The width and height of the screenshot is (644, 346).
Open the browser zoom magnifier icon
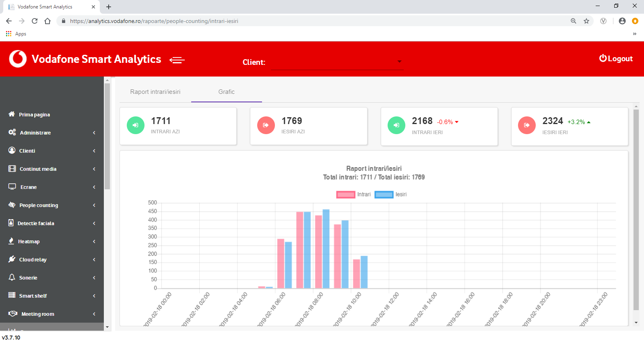click(x=574, y=21)
